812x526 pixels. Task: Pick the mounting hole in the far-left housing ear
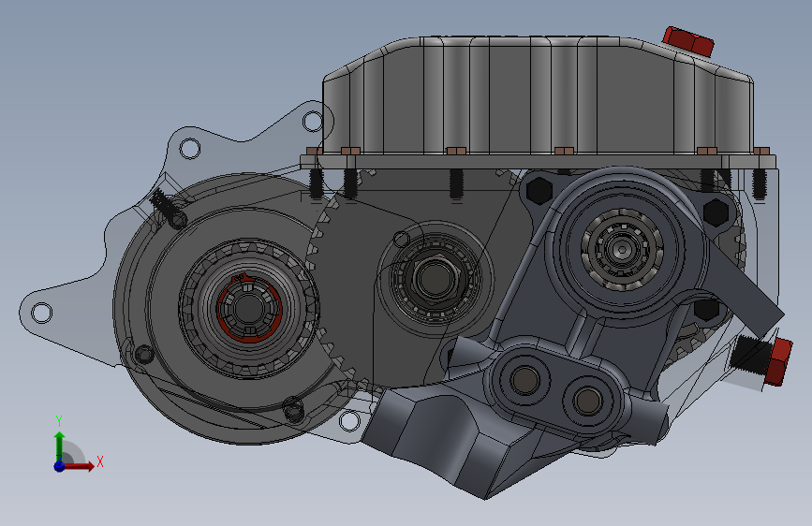click(41, 314)
